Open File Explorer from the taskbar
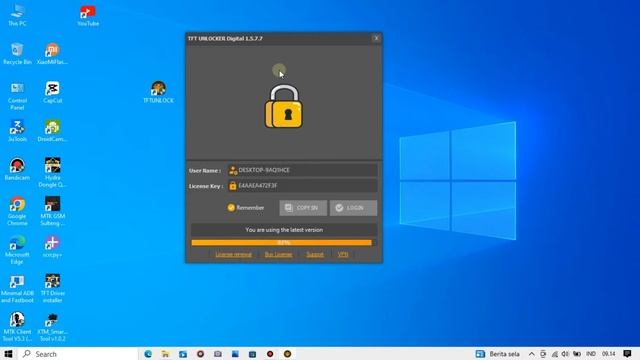This screenshot has width=640, height=360. click(x=165, y=354)
